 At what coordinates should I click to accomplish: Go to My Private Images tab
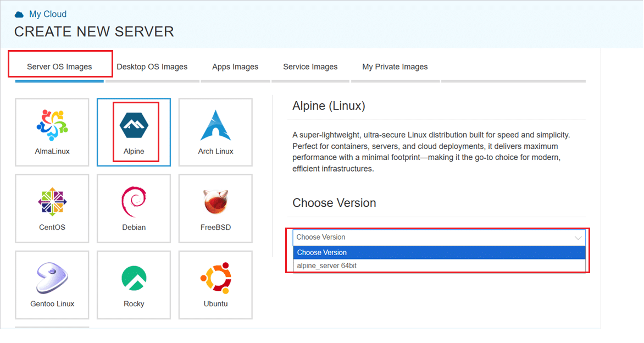pyautogui.click(x=395, y=67)
